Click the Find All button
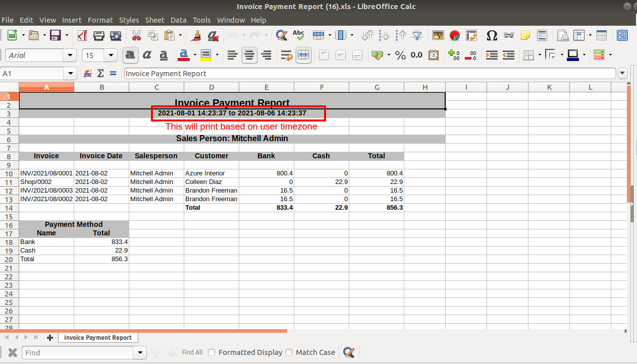637x364 pixels. point(192,352)
